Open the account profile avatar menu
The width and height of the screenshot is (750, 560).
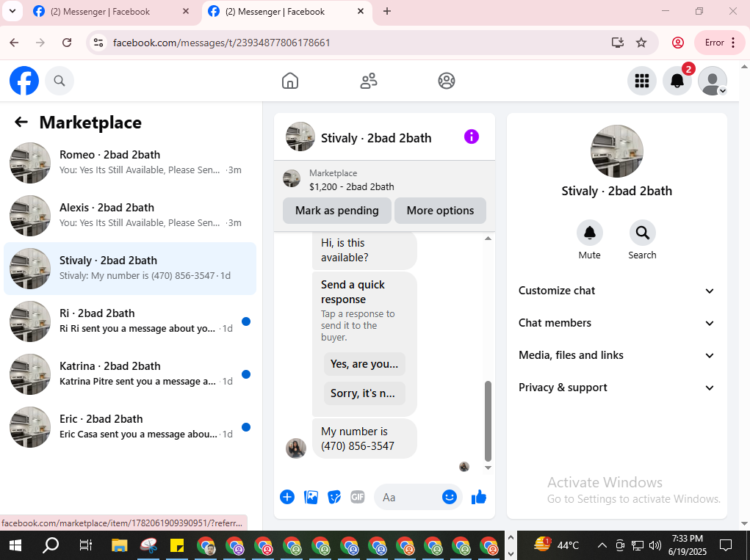[713, 81]
